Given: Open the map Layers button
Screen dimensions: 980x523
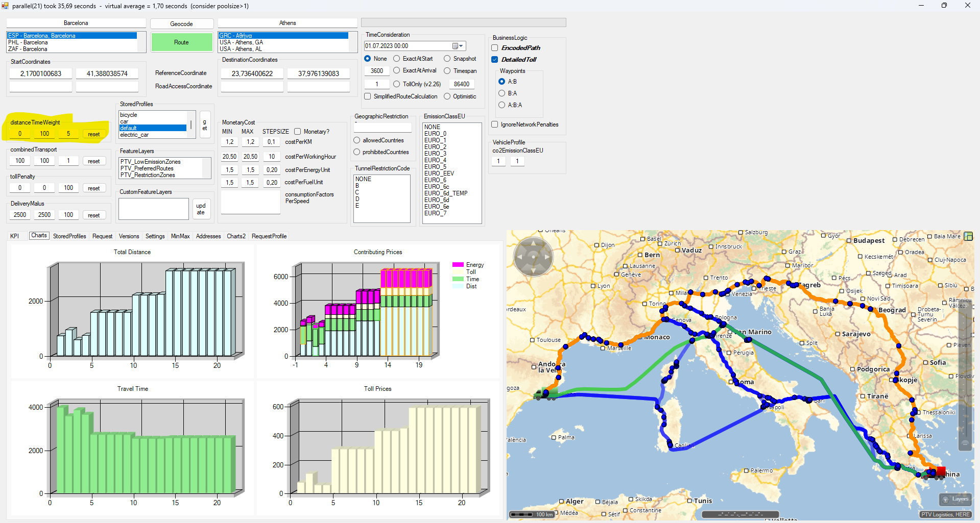Looking at the screenshot, I should point(955,499).
